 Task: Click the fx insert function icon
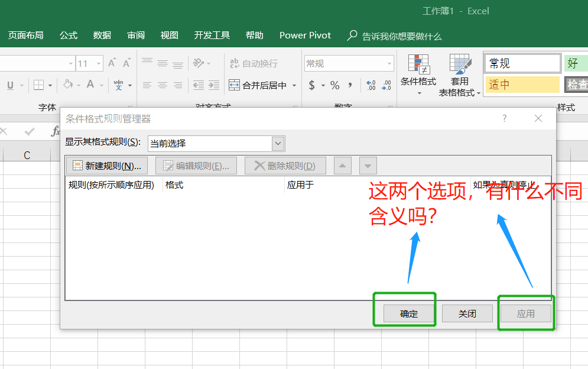point(56,131)
